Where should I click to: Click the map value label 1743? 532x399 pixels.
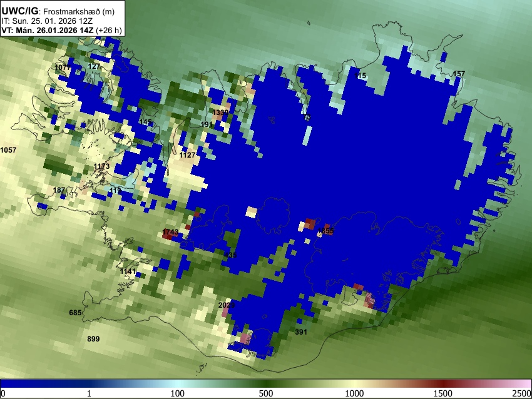pos(170,232)
